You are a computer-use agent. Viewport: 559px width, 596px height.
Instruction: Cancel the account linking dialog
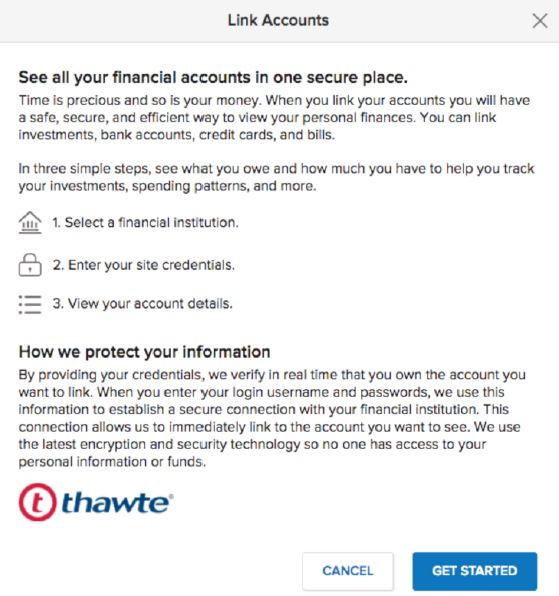coord(348,571)
